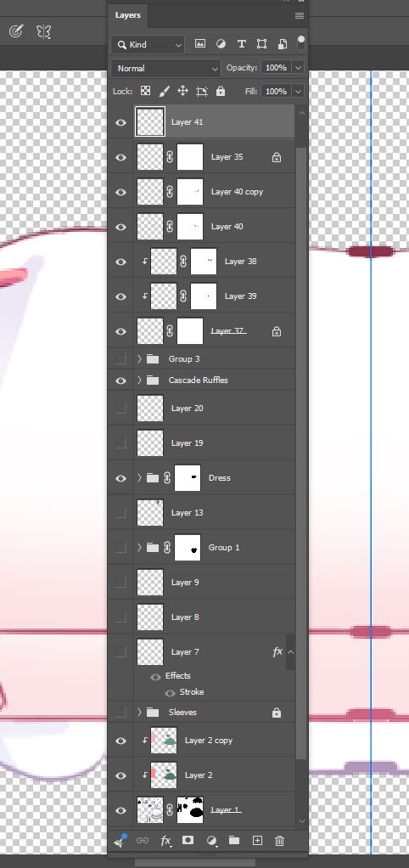This screenshot has height=868, width=409.
Task: Click Layer 2 thumbnail
Action: [x=164, y=775]
